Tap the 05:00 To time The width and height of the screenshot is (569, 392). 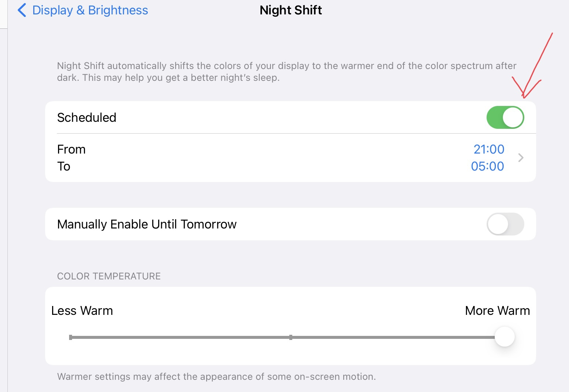pyautogui.click(x=487, y=166)
